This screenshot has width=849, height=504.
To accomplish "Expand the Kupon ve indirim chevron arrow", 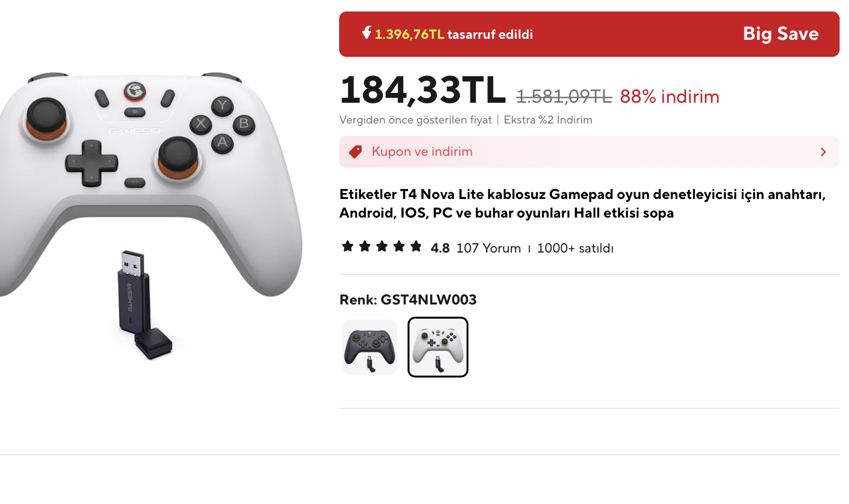I will [x=823, y=152].
